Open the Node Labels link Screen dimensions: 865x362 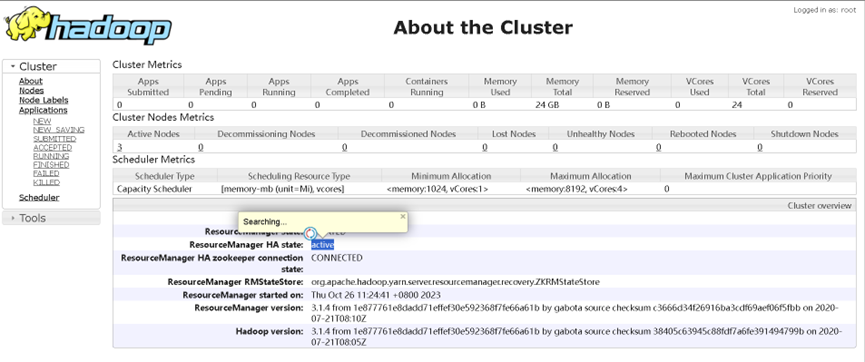pos(44,100)
